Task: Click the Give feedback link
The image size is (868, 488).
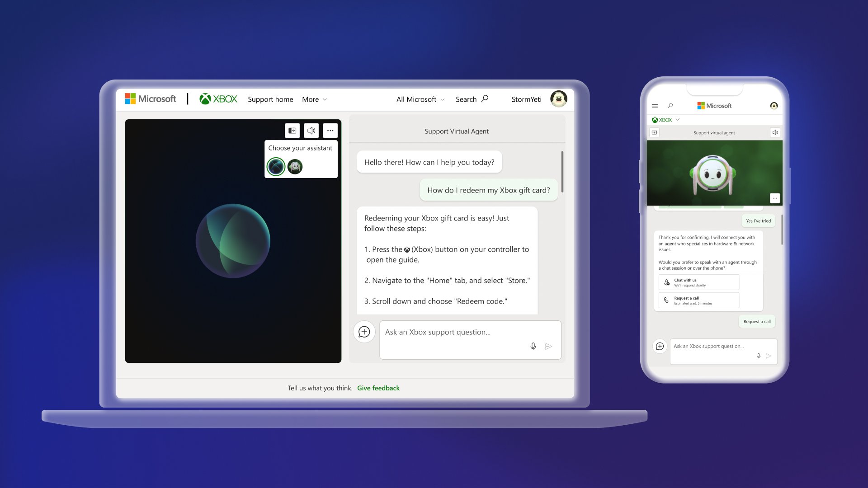Action: coord(378,388)
